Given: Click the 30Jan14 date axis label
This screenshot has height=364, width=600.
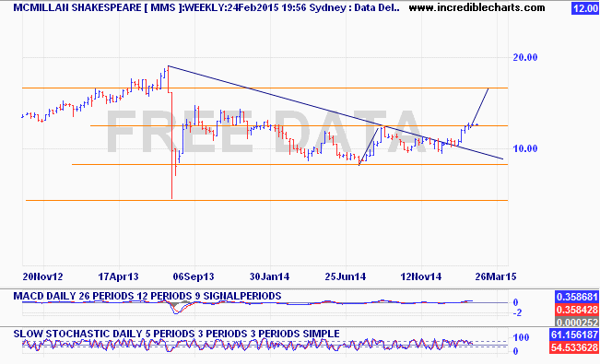Looking at the screenshot, I should coord(269,276).
